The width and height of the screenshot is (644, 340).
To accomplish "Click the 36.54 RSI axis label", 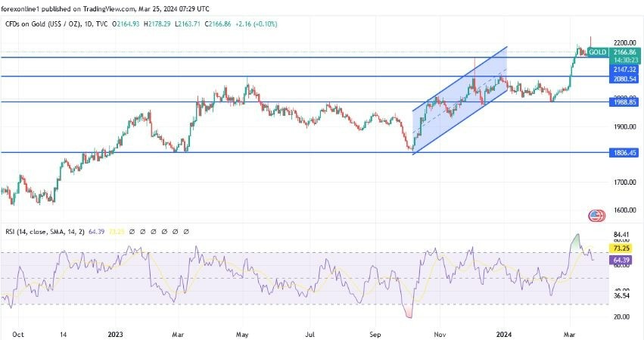I will pos(621,295).
